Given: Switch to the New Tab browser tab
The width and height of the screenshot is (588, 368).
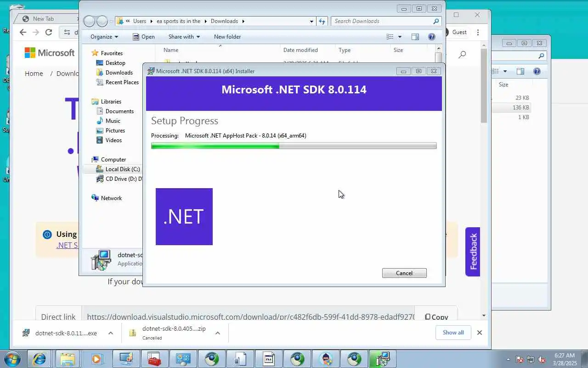Looking at the screenshot, I should coord(43,19).
